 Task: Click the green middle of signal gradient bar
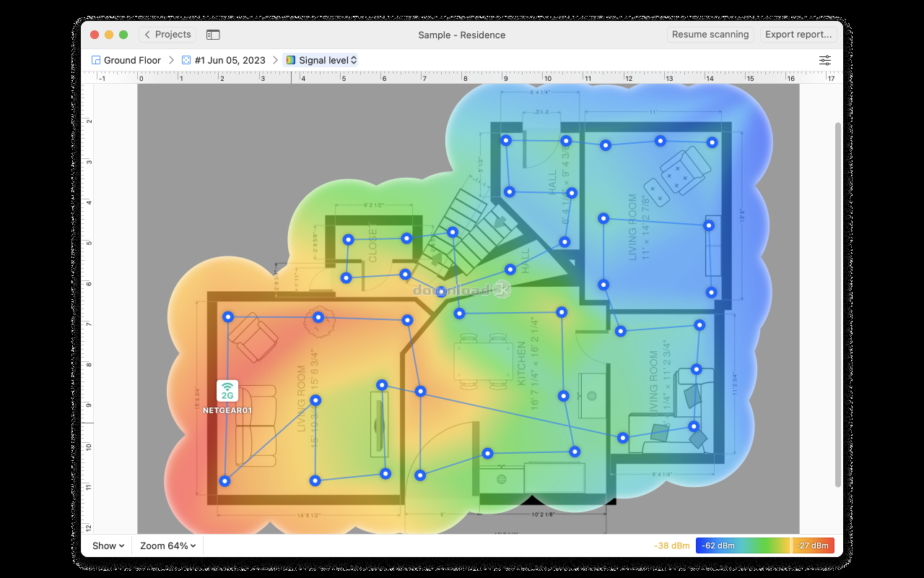(765, 545)
